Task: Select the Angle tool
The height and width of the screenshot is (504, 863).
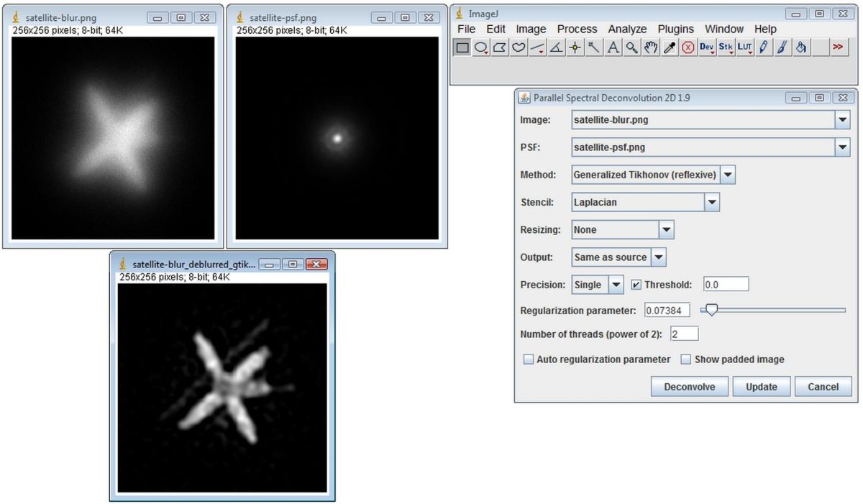Action: pos(556,47)
